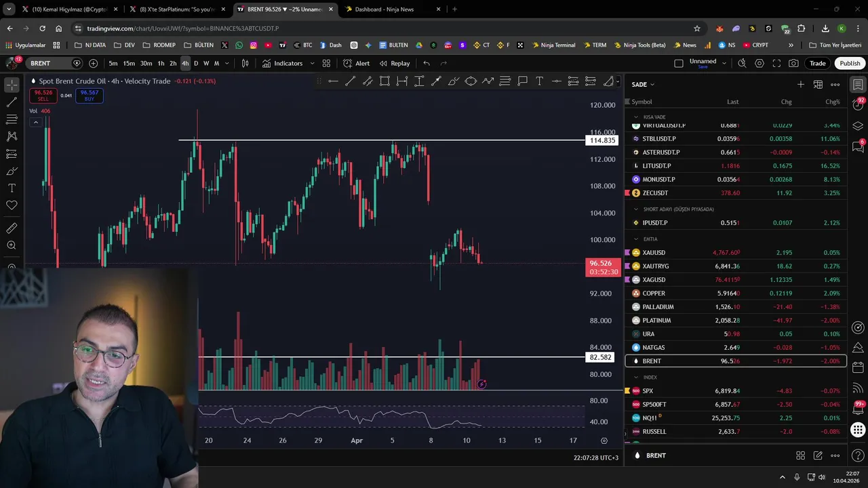Open the Dashboard - Ninja News browser tab

(x=393, y=9)
